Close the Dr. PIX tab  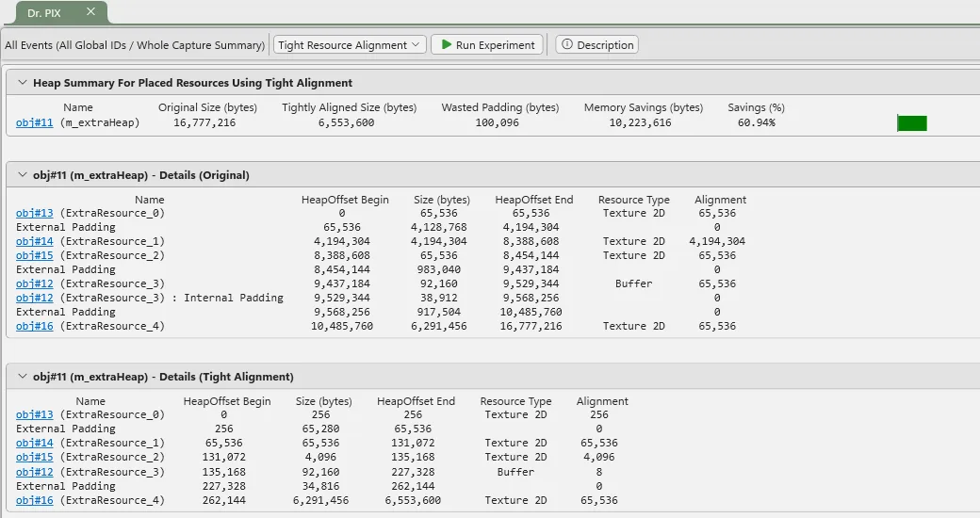(90, 11)
